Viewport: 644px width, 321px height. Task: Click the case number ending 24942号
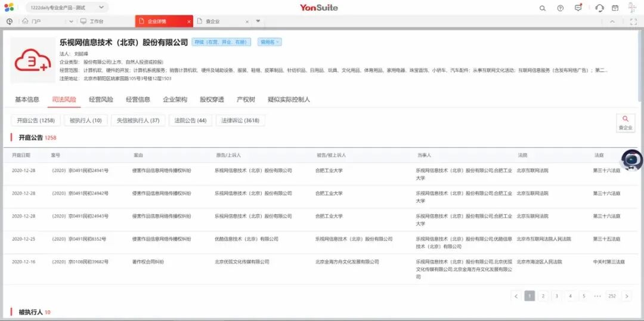pyautogui.click(x=80, y=193)
